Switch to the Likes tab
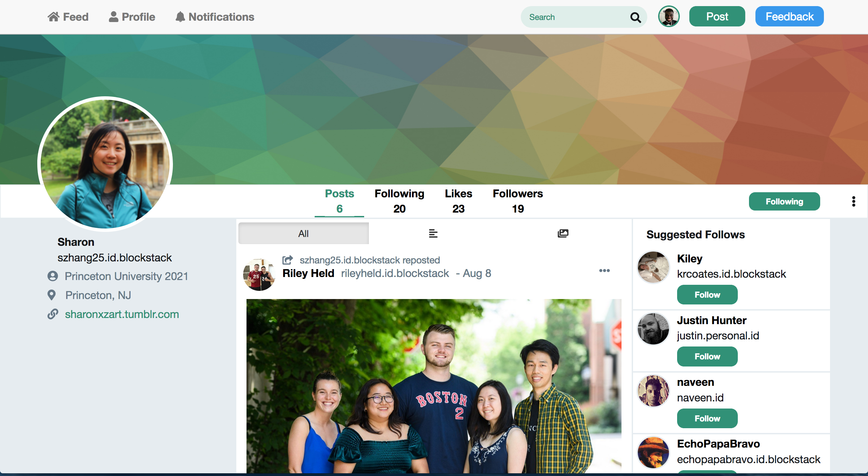868x476 pixels. [x=458, y=201]
